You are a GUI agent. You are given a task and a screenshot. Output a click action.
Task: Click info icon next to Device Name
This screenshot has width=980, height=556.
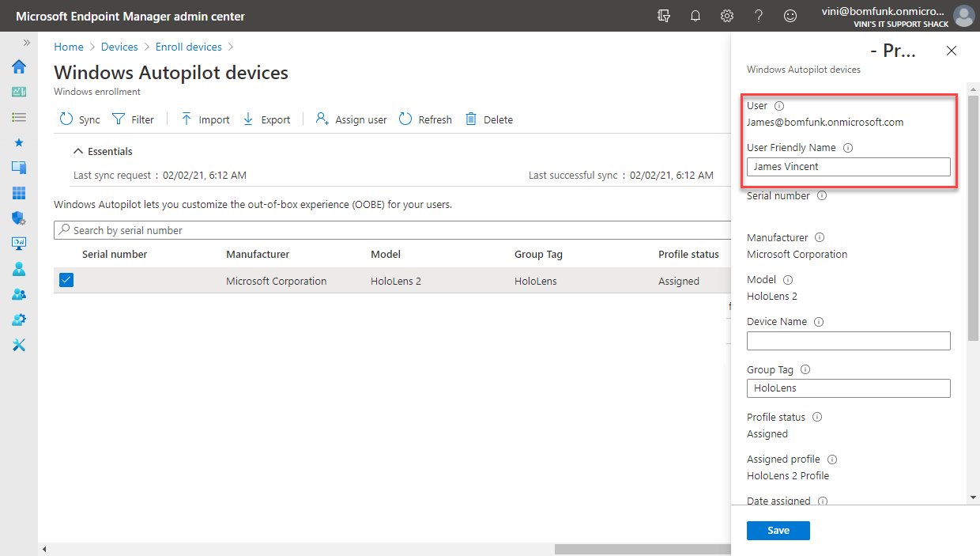[x=819, y=322]
